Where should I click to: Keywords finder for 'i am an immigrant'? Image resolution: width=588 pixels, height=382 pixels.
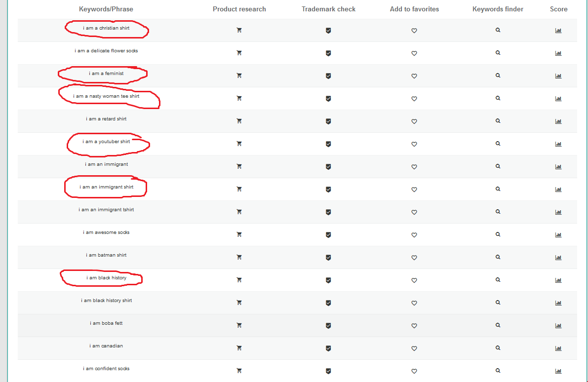pos(498,166)
